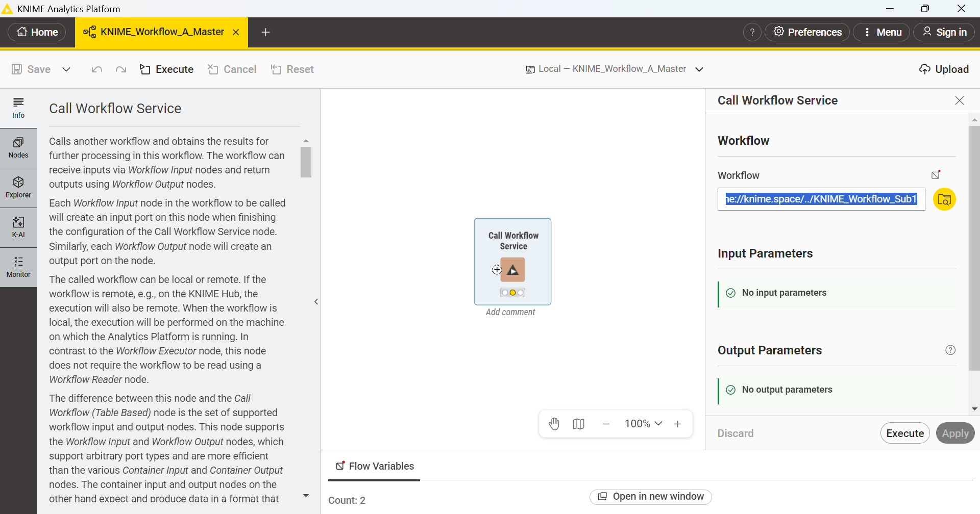Viewport: 980px width, 514px height.
Task: Open the Monitor sidebar panel
Action: point(18,267)
